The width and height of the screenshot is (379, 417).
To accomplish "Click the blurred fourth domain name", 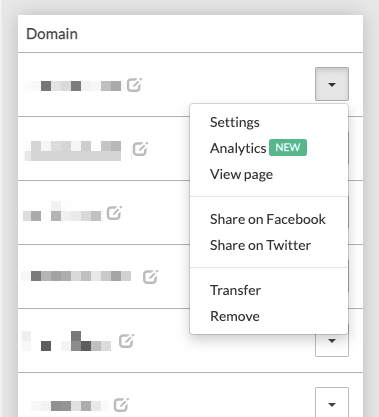I will pyautogui.click(x=76, y=276).
